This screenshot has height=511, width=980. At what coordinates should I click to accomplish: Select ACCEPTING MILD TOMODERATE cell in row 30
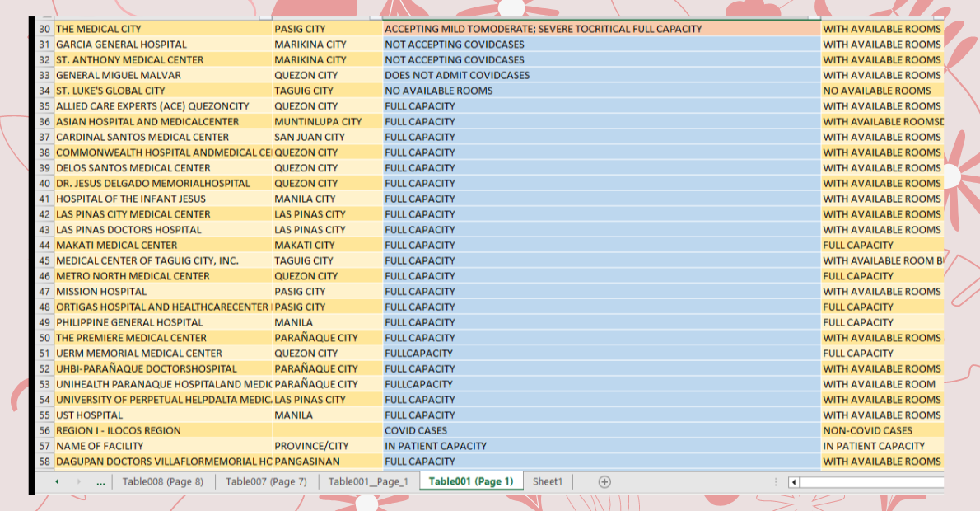click(x=601, y=29)
